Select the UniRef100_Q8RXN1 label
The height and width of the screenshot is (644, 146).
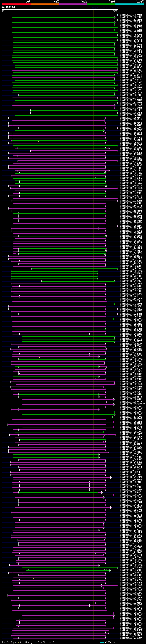coord(131,349)
